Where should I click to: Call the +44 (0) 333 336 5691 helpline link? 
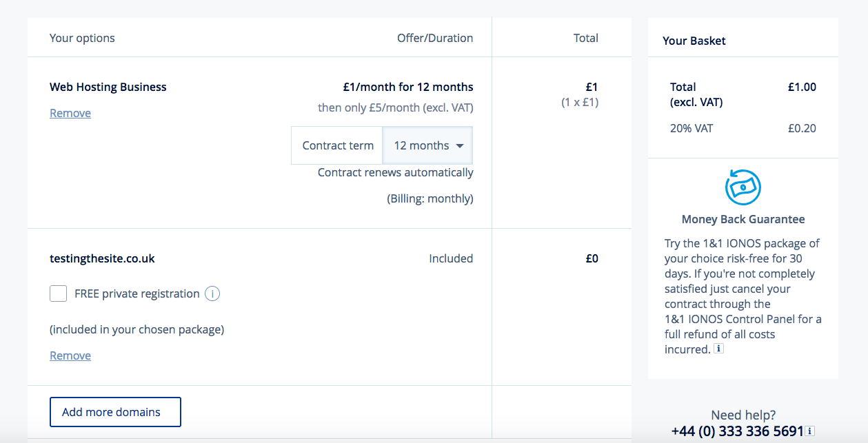coord(738,430)
